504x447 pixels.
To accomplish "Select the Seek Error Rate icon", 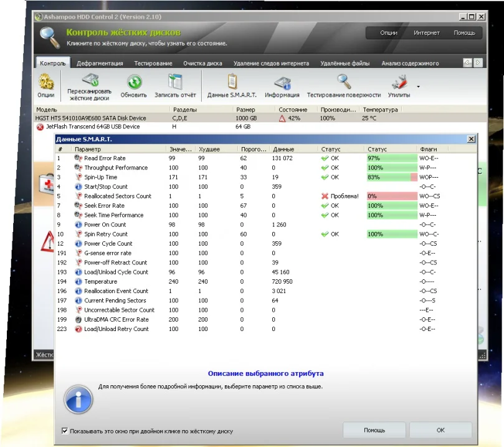I will click(x=78, y=206).
